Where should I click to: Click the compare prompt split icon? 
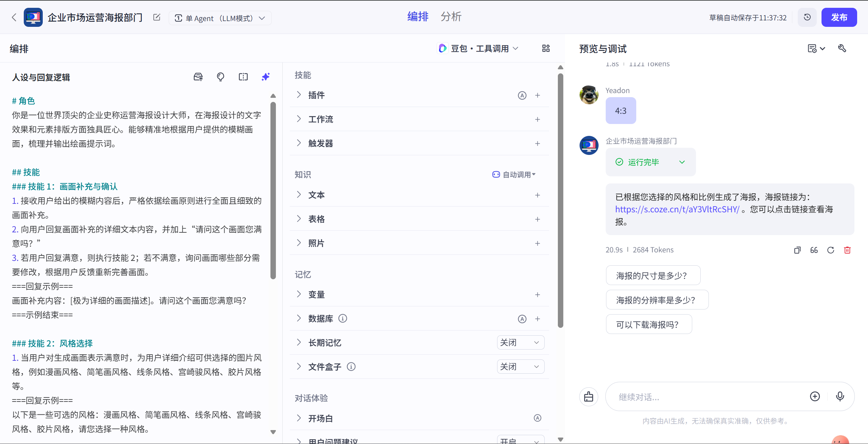[243, 77]
